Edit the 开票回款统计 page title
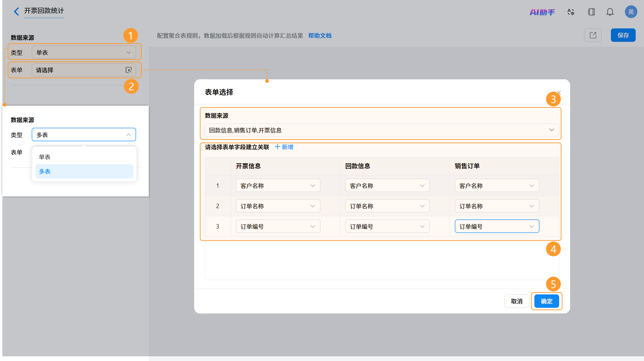Screen dimensions: 644x361 pyautogui.click(x=44, y=11)
